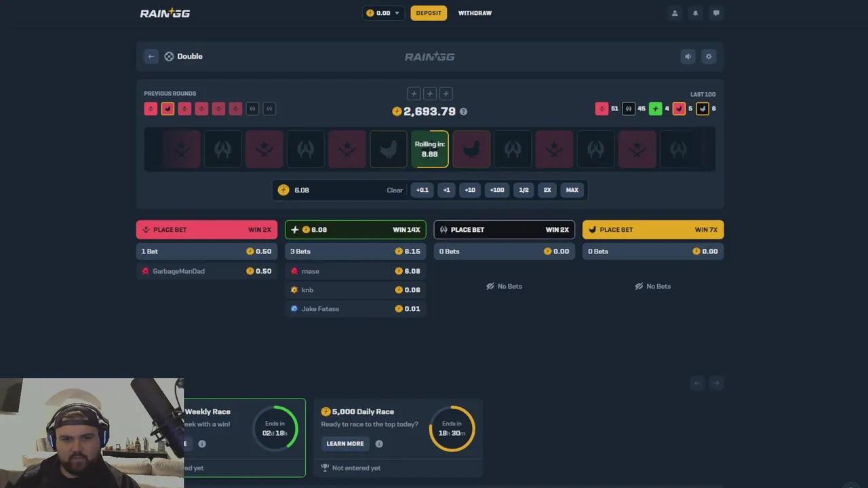The width and height of the screenshot is (868, 488).
Task: Click knb's avatar icon
Action: [x=294, y=290]
